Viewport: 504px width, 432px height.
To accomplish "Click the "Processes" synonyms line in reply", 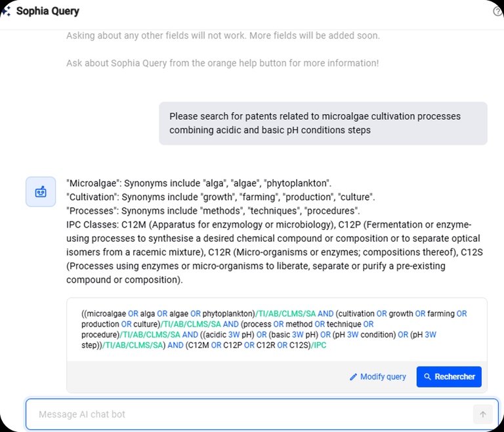I will [x=213, y=210].
